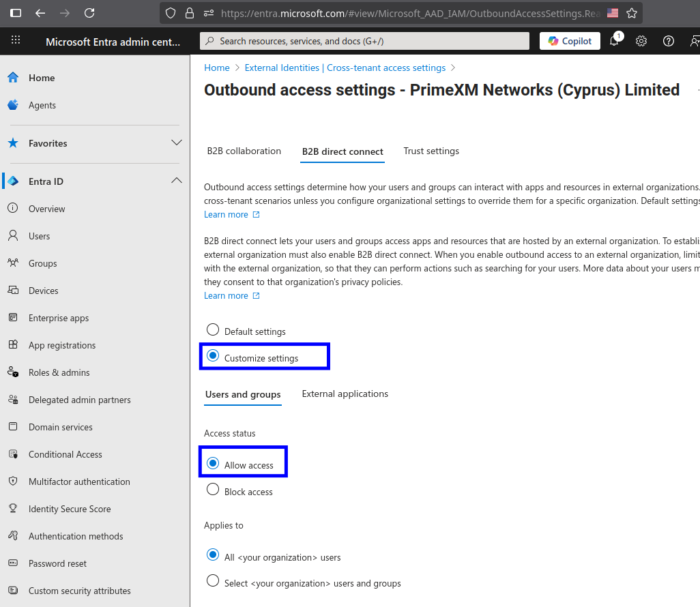Open the Trust settings tab
This screenshot has width=700, height=607.
431,151
